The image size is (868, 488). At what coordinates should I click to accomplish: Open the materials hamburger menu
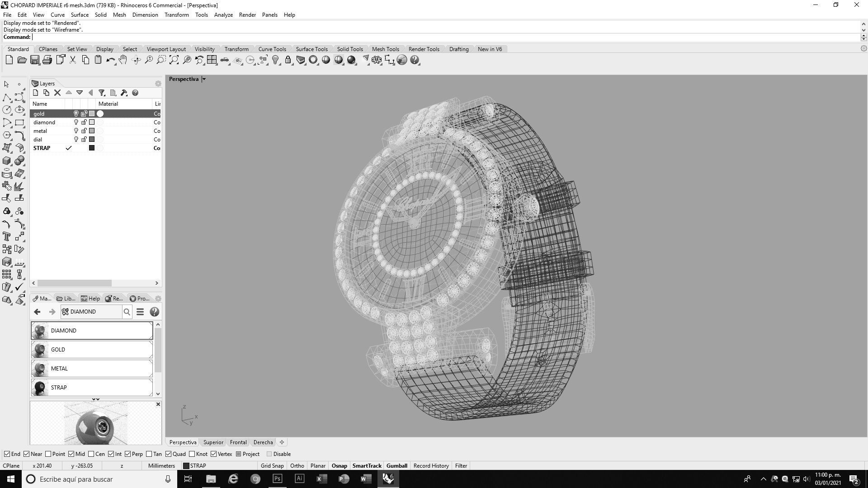pyautogui.click(x=140, y=312)
